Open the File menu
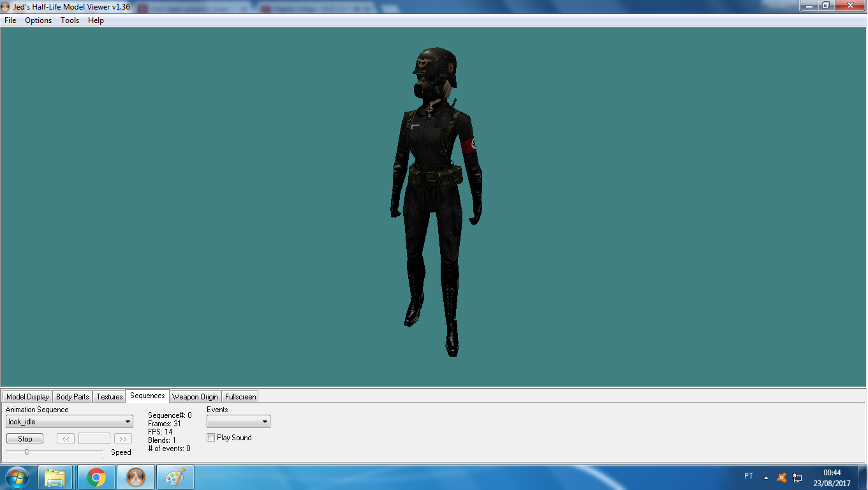Viewport: 868px width, 490px height. [x=10, y=20]
